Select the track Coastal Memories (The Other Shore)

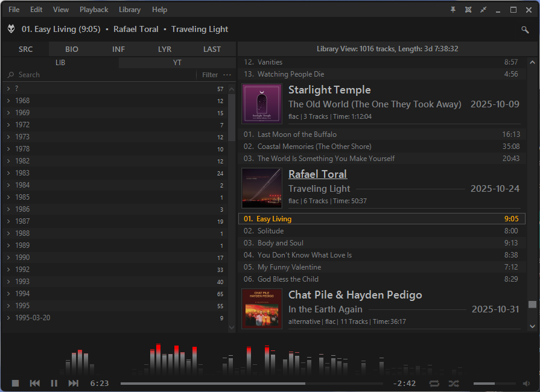tap(381, 147)
